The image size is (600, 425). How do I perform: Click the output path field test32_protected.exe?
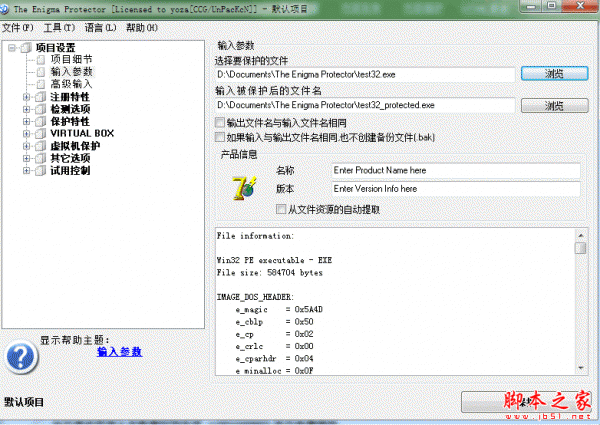click(365, 105)
